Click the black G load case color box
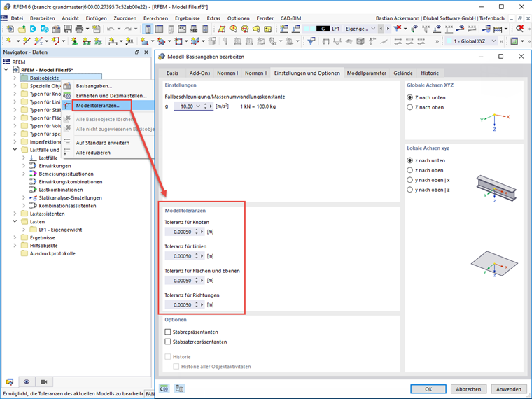 323,29
